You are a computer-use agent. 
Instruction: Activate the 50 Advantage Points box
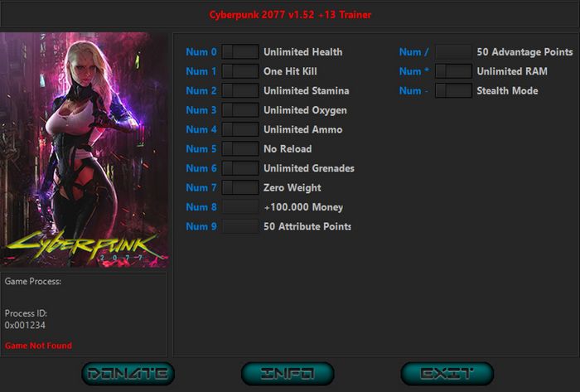coord(453,51)
